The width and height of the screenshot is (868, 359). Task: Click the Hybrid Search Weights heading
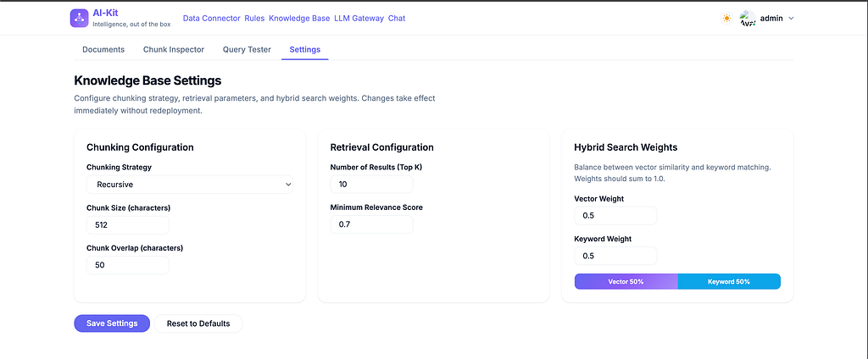[x=626, y=147]
